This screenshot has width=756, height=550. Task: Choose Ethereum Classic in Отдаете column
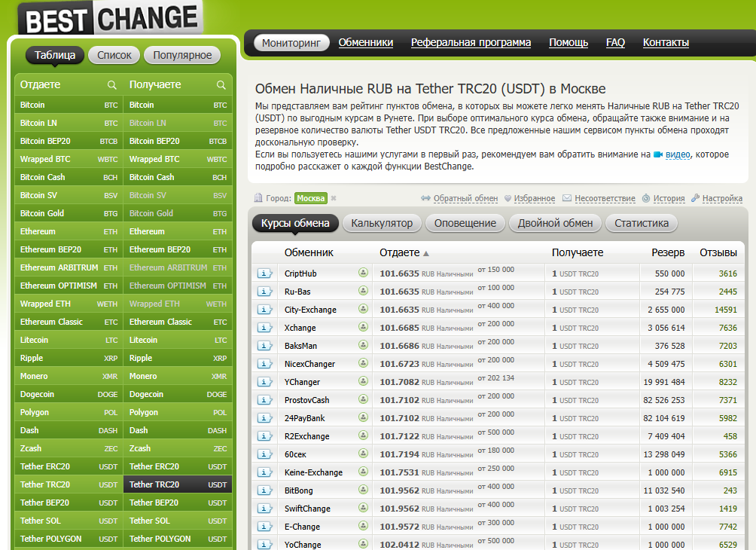click(69, 322)
